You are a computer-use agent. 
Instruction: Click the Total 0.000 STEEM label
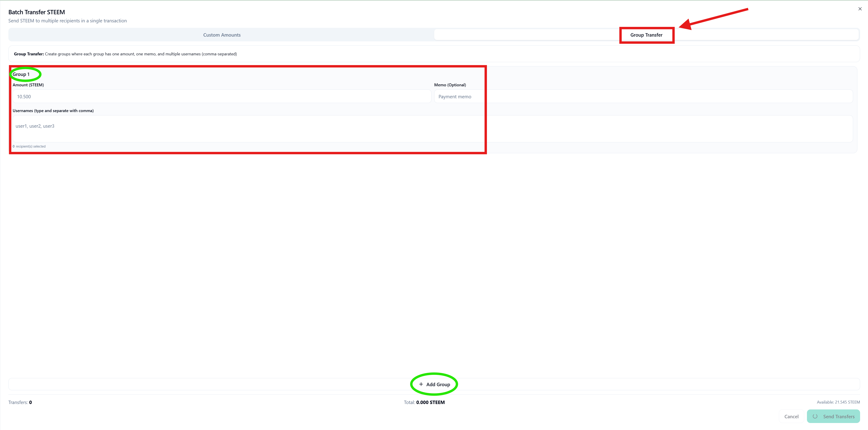point(424,402)
